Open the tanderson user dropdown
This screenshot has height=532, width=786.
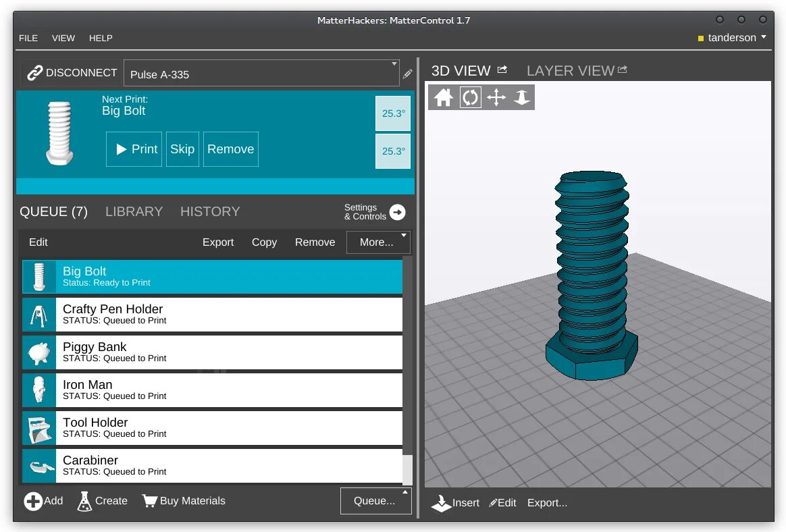point(732,38)
